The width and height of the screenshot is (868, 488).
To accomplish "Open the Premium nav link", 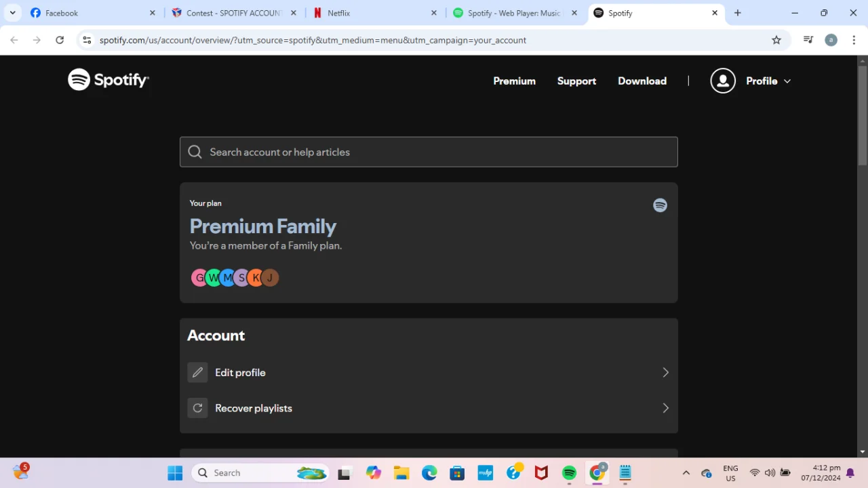I will [514, 81].
